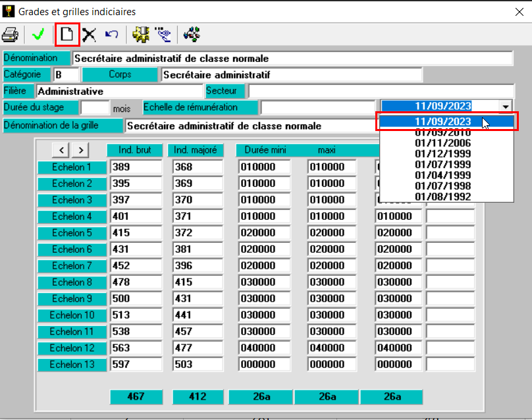Click the black X delete icon
Image resolution: width=532 pixels, height=420 pixels.
coord(89,34)
